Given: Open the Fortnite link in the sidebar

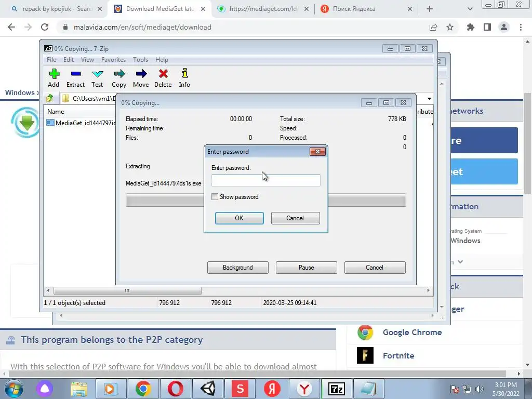Looking at the screenshot, I should pyautogui.click(x=398, y=355).
